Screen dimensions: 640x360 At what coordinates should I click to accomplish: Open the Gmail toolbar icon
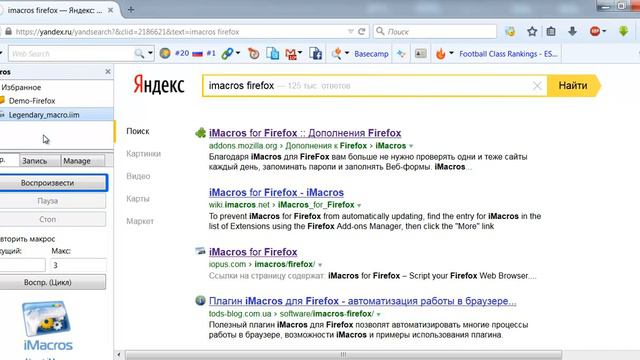[x=291, y=54]
